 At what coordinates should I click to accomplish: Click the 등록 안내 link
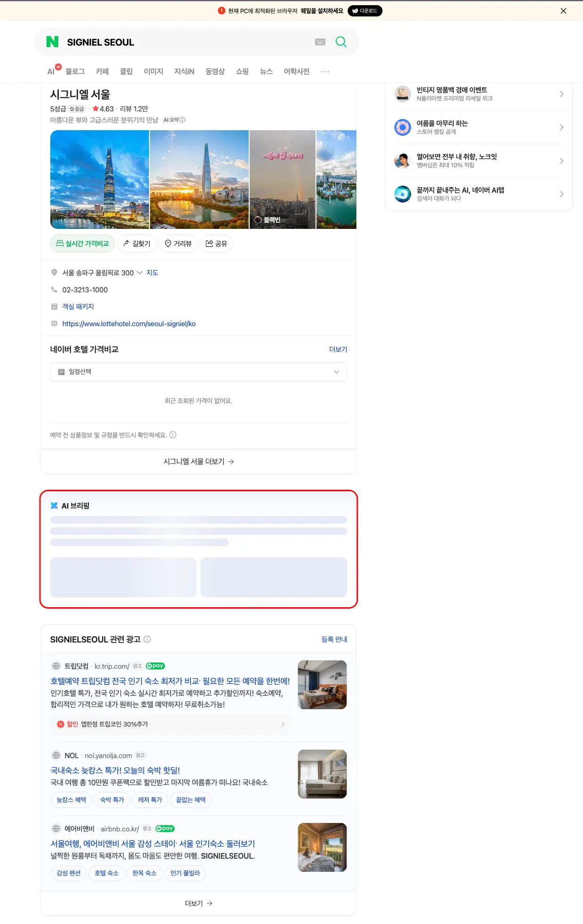point(334,639)
